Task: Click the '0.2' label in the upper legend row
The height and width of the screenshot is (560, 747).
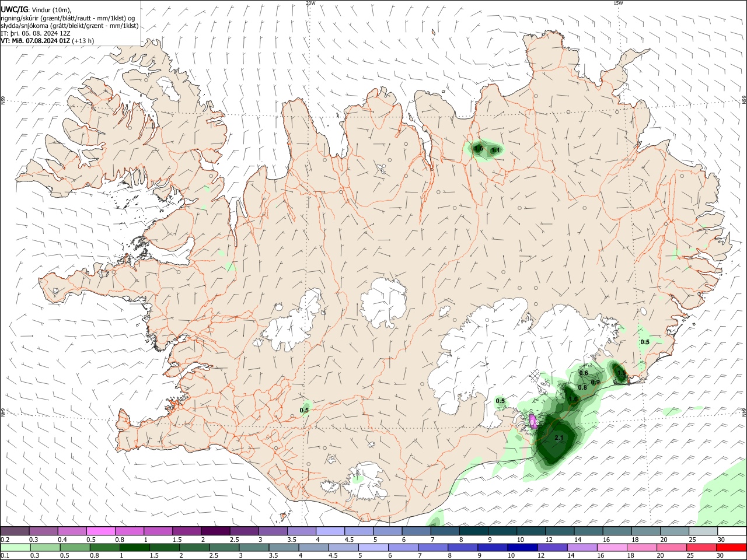Action: click(x=5, y=540)
